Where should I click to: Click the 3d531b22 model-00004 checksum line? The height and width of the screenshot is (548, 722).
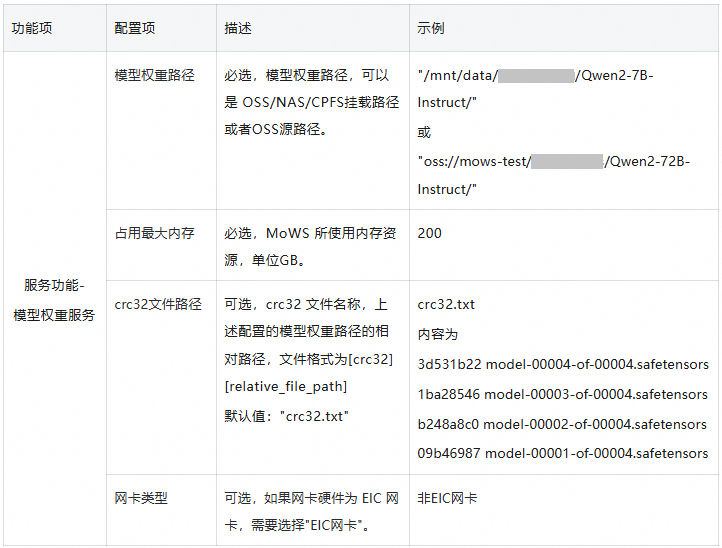click(x=563, y=364)
